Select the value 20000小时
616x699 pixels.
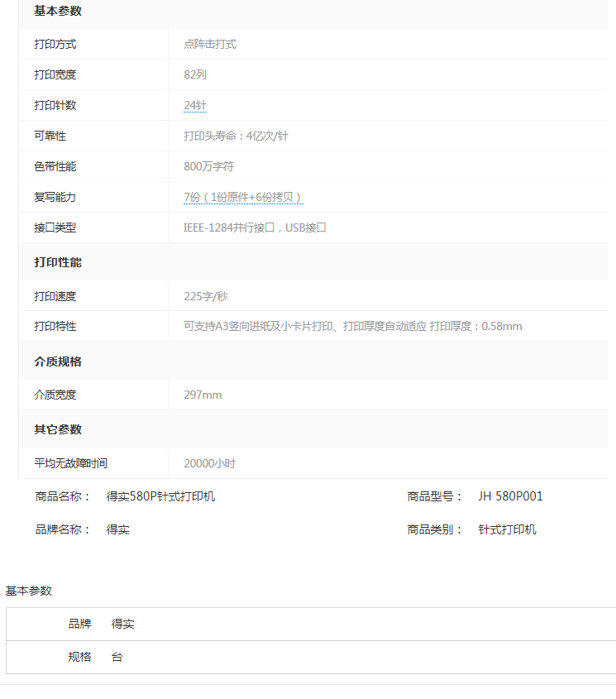(209, 463)
